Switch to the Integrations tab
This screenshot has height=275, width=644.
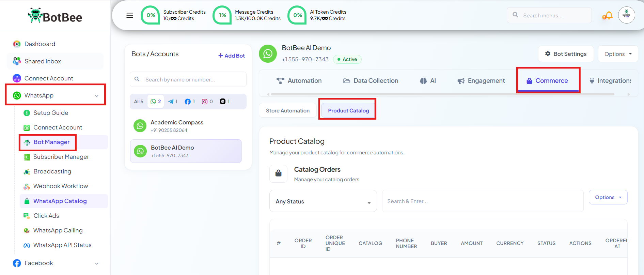pyautogui.click(x=610, y=81)
